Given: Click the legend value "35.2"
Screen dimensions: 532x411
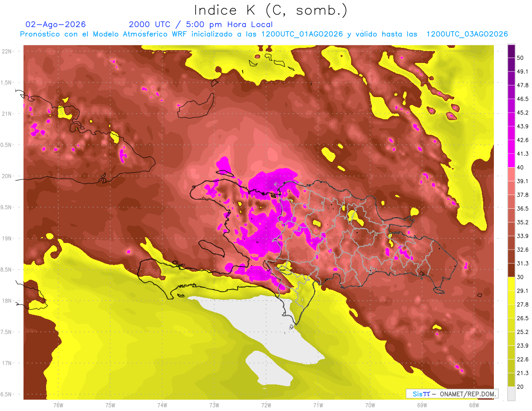Looking at the screenshot, I should pyautogui.click(x=523, y=222).
